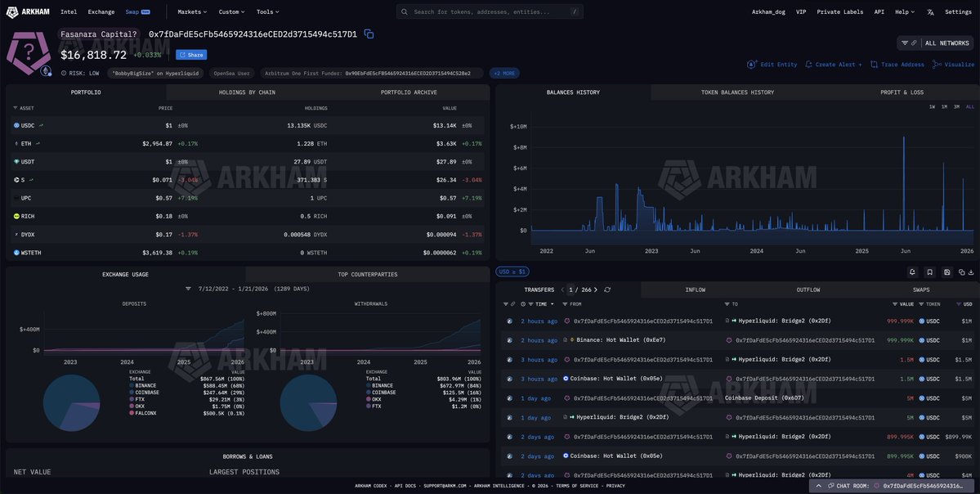980x494 pixels.
Task: Go to the next transfers page
Action: coord(596,290)
